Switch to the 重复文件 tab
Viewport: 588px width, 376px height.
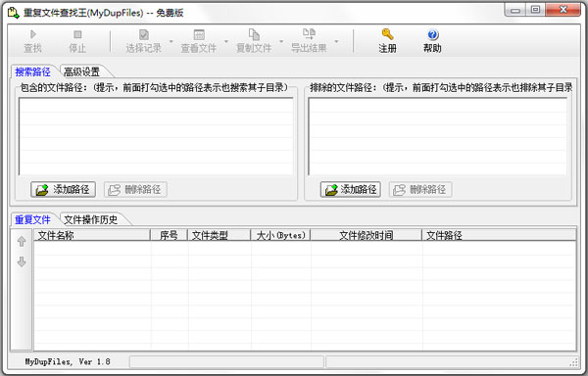point(33,219)
